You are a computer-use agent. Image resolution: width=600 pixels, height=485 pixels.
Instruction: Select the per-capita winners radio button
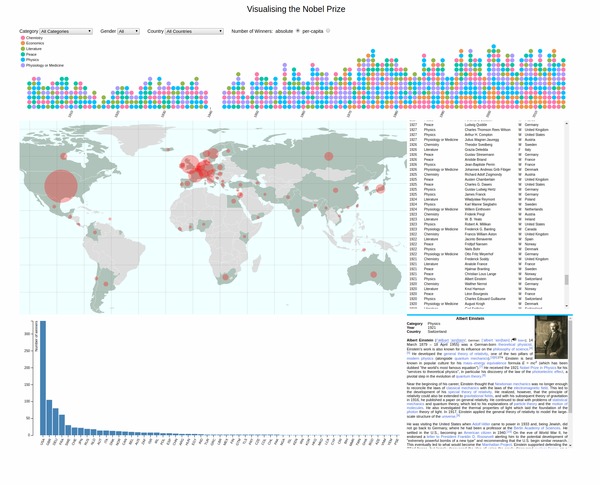(328, 31)
